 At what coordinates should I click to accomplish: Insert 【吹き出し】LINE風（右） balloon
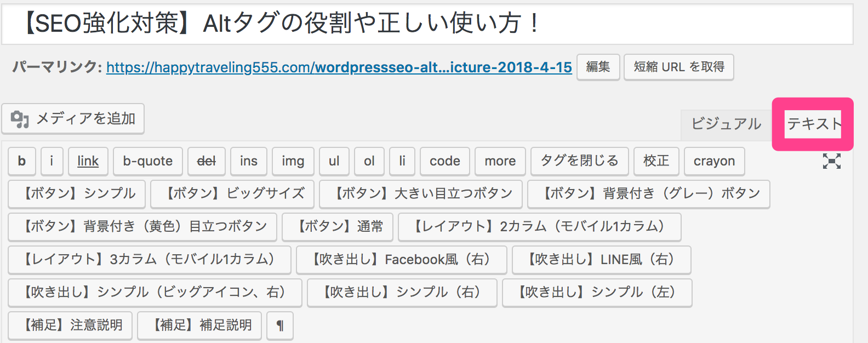(602, 260)
